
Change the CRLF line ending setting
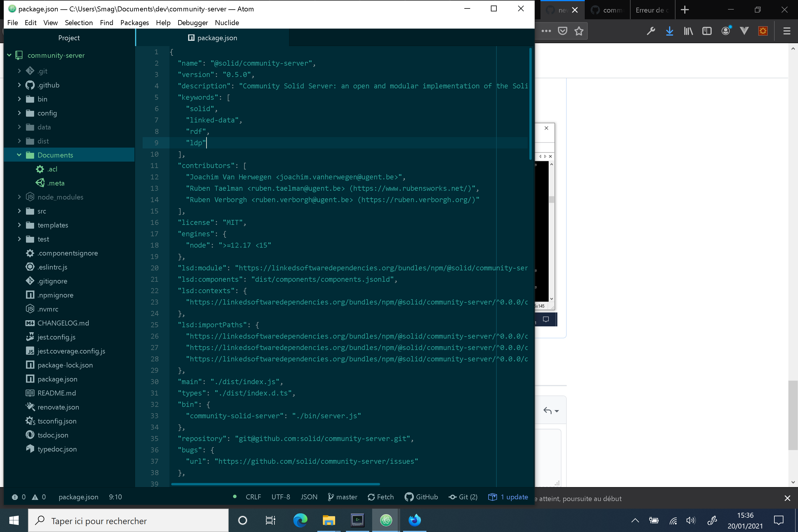point(253,497)
